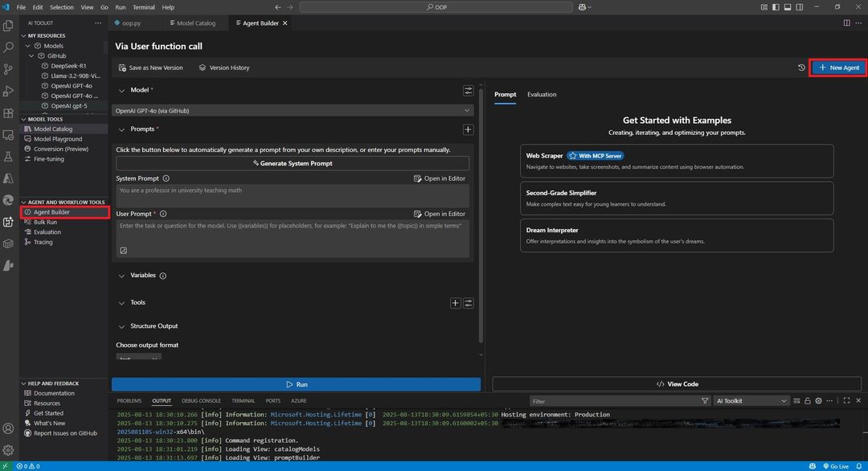Click into the System Prompt text field
This screenshot has height=471, width=868.
(293, 196)
